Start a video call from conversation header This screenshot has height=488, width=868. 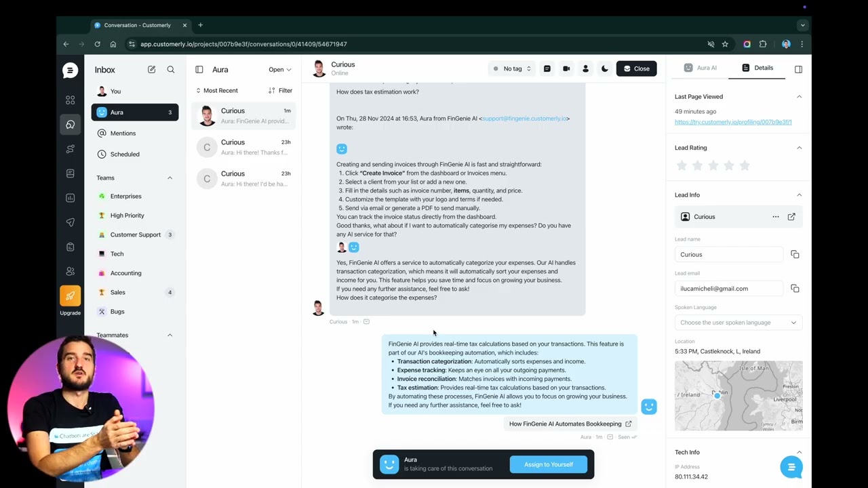566,68
